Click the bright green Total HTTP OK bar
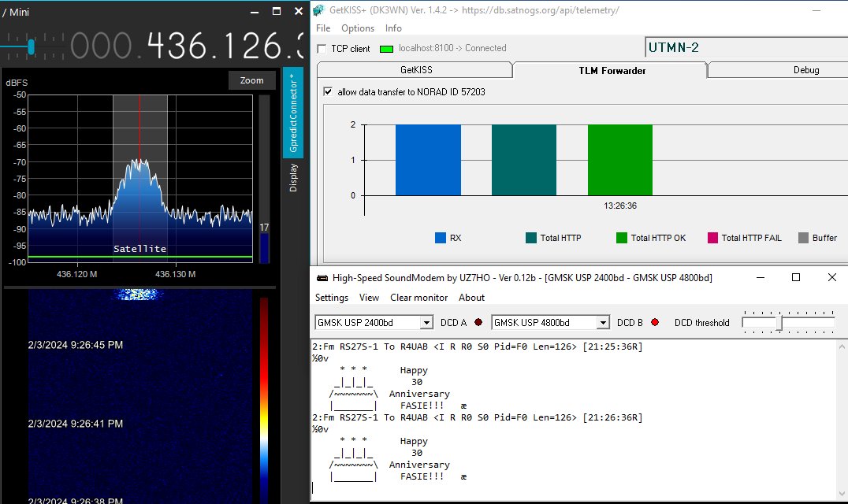The height and width of the screenshot is (504, 848). (619, 160)
